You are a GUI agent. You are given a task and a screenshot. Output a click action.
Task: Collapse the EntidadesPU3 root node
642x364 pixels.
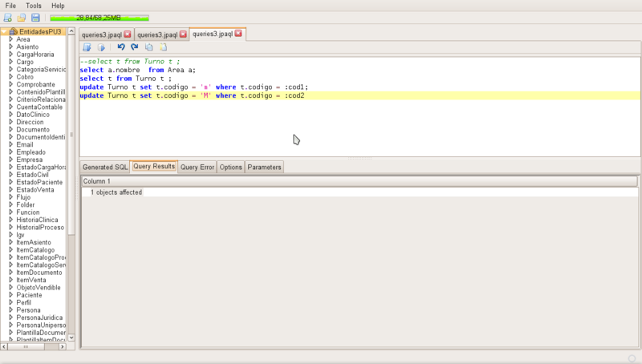4,31
